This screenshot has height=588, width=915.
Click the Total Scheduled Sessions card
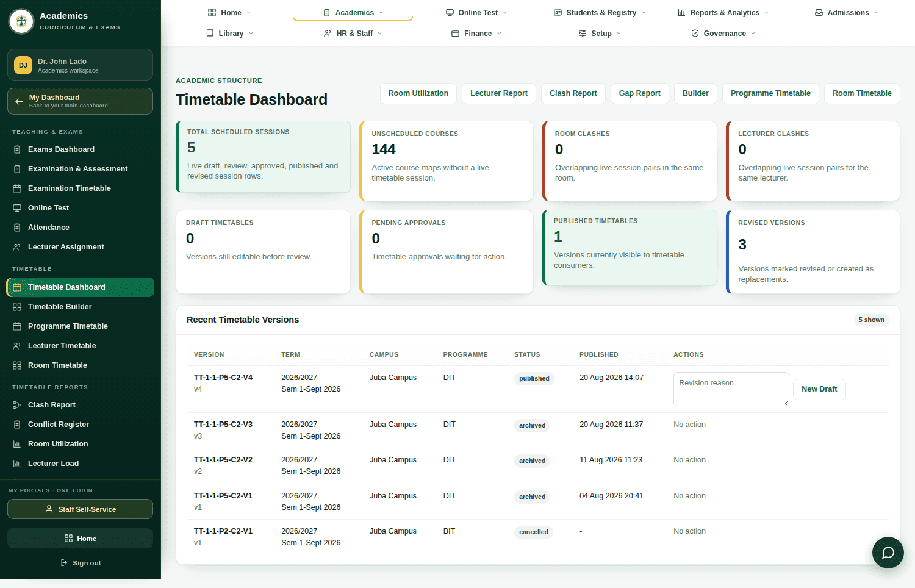click(263, 157)
